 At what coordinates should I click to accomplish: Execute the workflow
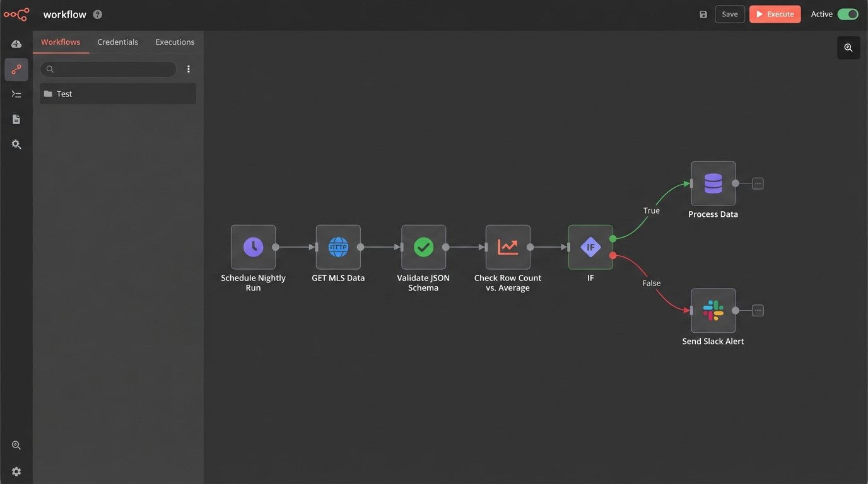tap(775, 13)
